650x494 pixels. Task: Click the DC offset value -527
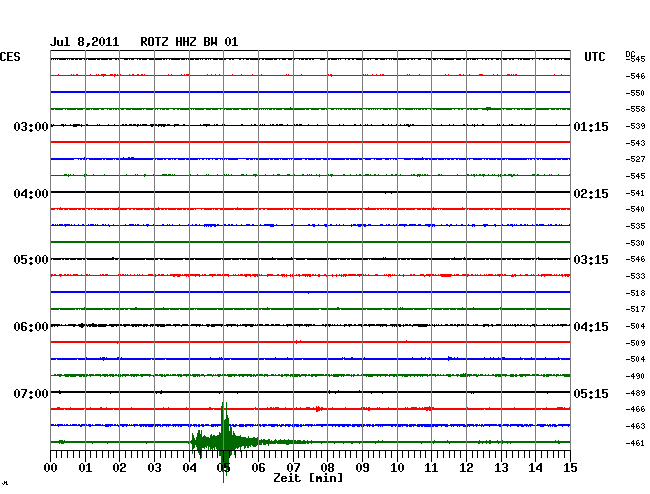[x=635, y=159]
